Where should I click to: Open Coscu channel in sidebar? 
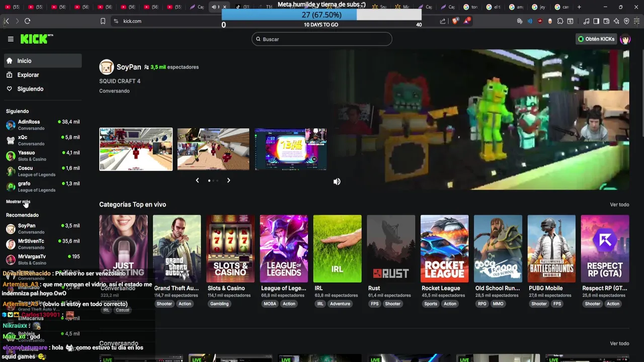click(x=43, y=171)
